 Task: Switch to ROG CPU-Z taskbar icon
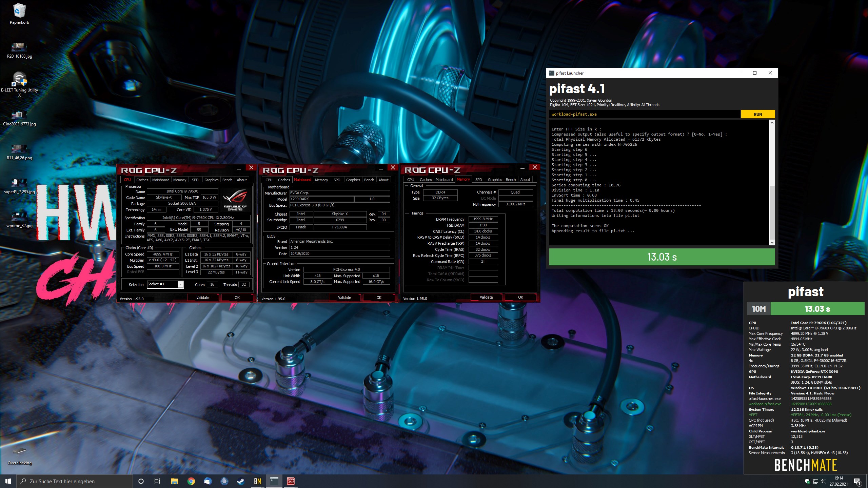(291, 481)
